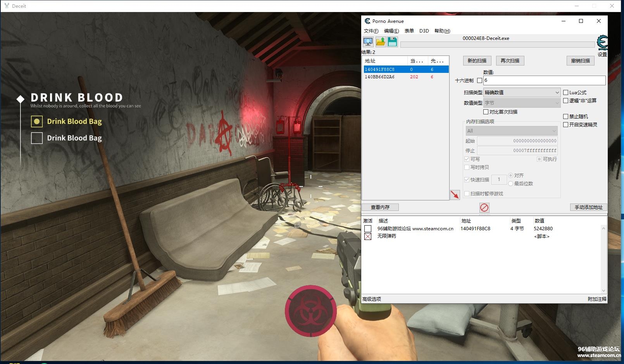The width and height of the screenshot is (624, 364).
Task: Click the red clear list icon
Action: [x=484, y=207]
